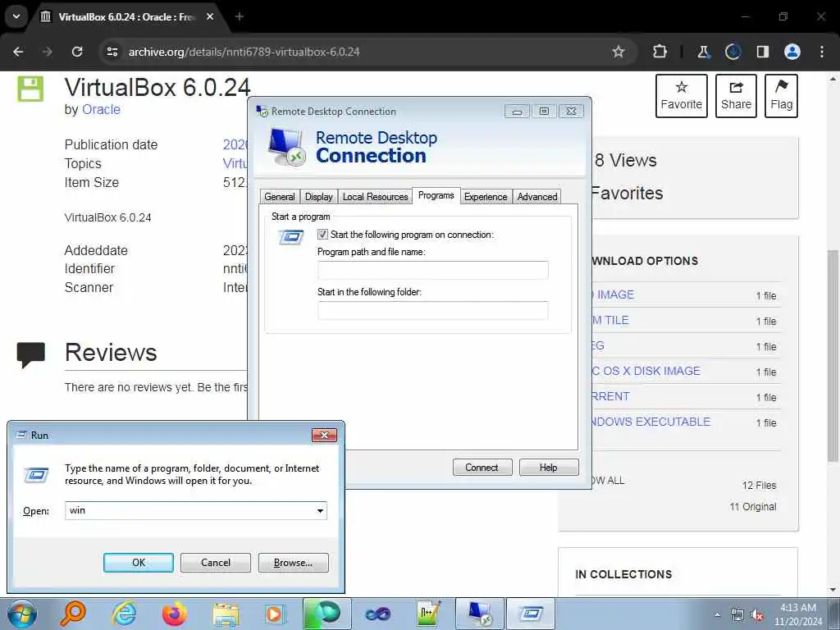The width and height of the screenshot is (840, 630).
Task: Open the 12 Files link
Action: pyautogui.click(x=759, y=486)
